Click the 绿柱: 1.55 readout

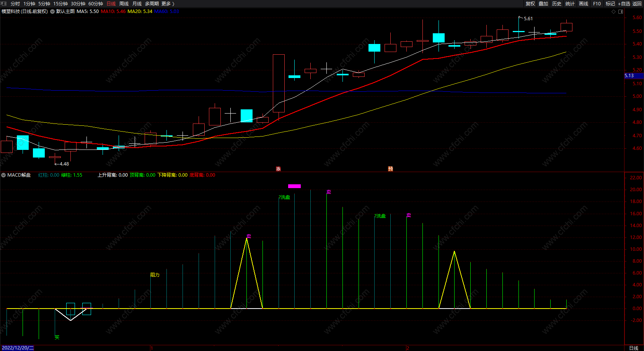pyautogui.click(x=72, y=175)
